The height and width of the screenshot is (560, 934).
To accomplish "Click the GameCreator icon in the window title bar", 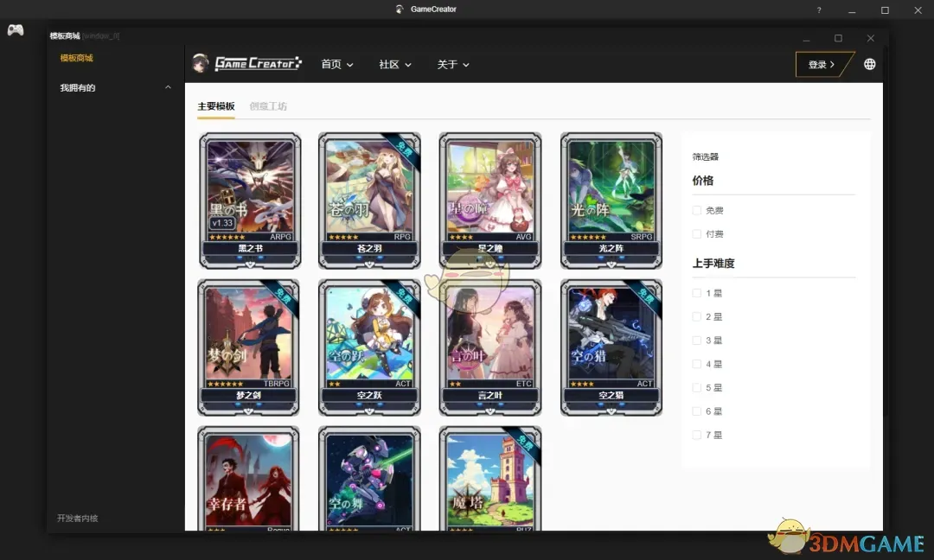I will (398, 9).
